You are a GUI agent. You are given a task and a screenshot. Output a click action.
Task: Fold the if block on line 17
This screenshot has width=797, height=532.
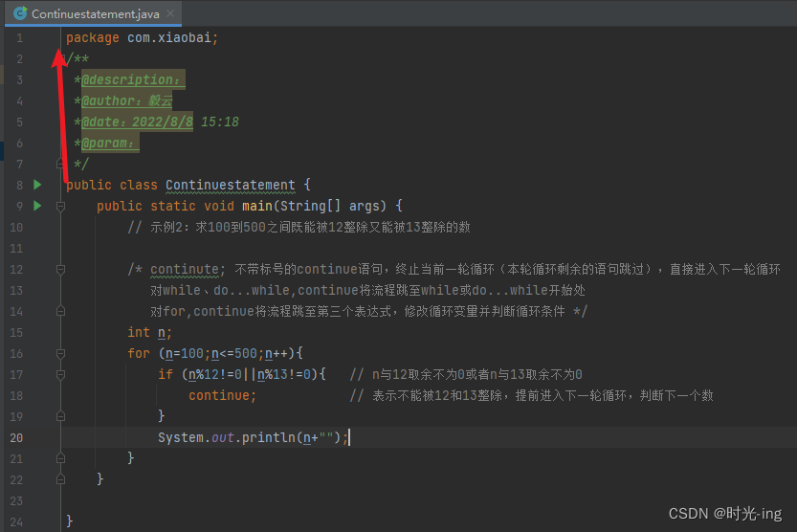(61, 374)
